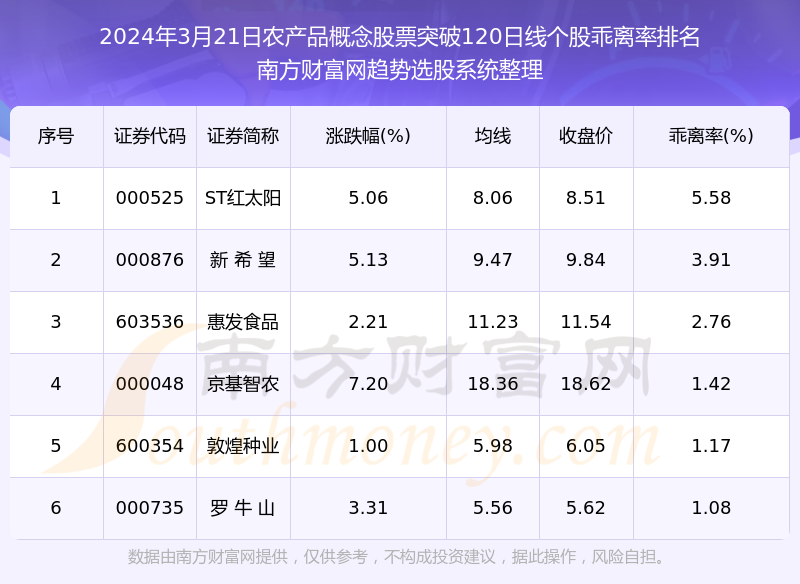Select stock name ST红太阳

point(243,198)
